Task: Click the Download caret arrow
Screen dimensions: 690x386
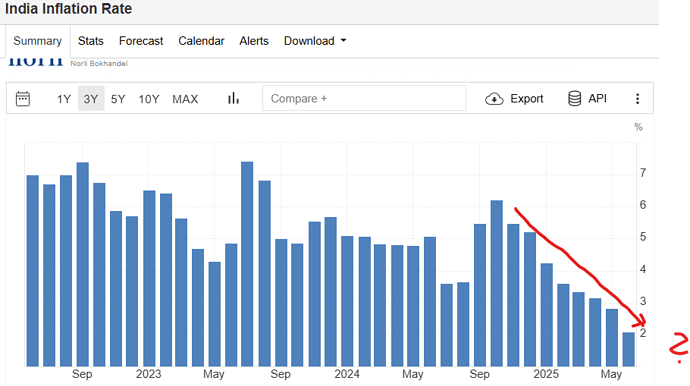Action: pyautogui.click(x=344, y=40)
